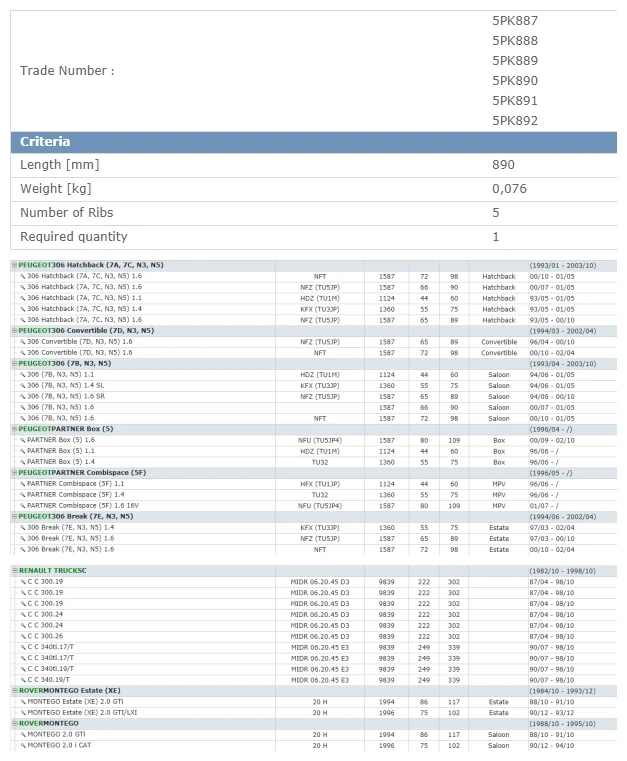This screenshot has width=627, height=761.
Task: Click magnifier next to 306 (7B) 1.4 SL
Action: click(x=22, y=386)
